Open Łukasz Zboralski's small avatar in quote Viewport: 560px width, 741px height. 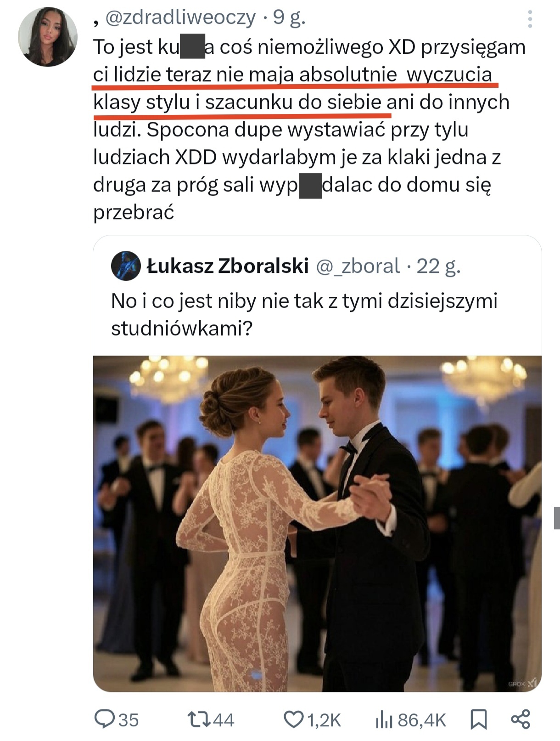[x=126, y=266]
